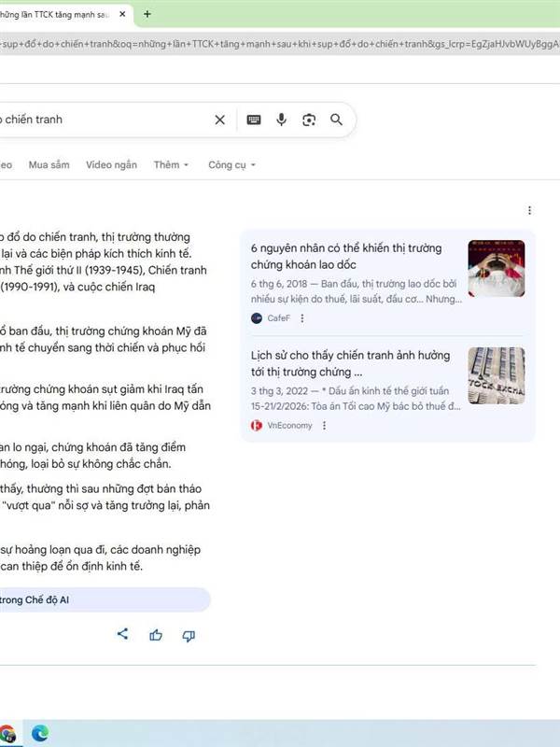560x747 pixels.
Task: Open the article about 6 nguyên nhân lao dốc
Action: 346,256
